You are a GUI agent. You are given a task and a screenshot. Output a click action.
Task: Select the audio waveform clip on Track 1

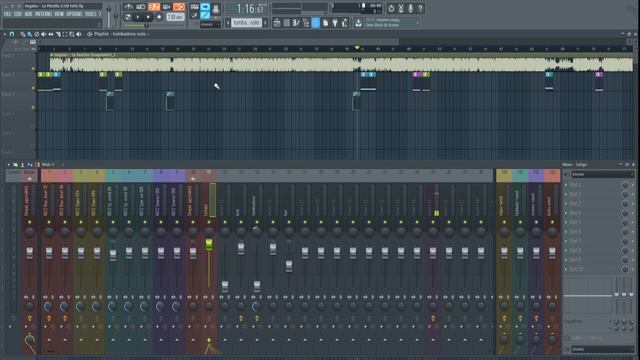[341, 62]
